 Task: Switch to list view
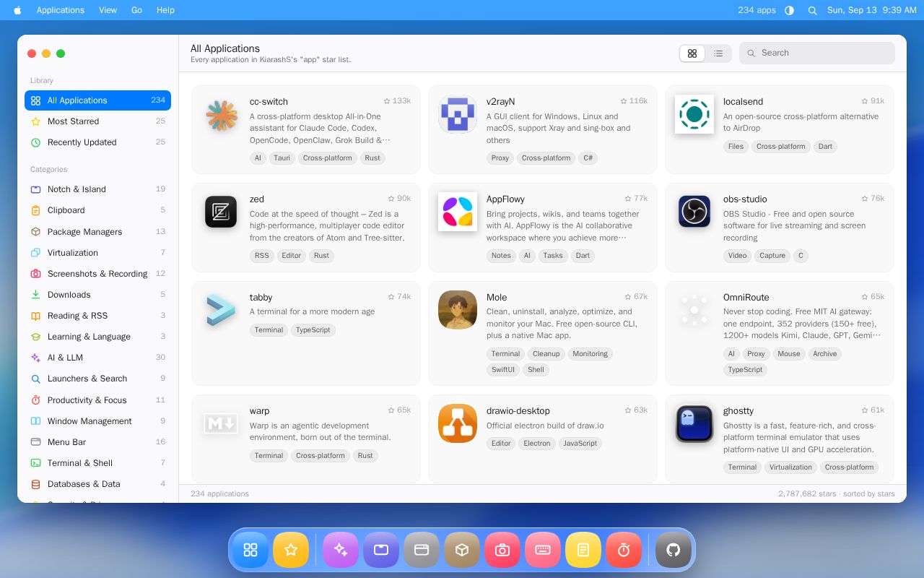point(718,53)
